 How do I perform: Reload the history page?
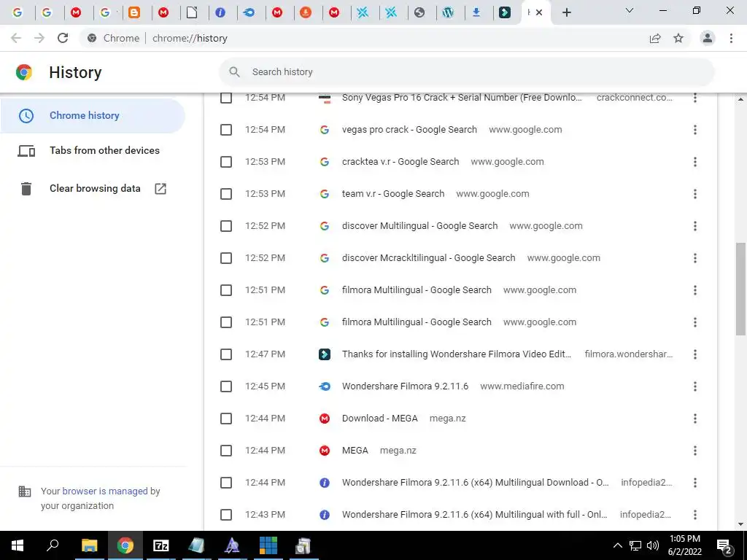63,38
